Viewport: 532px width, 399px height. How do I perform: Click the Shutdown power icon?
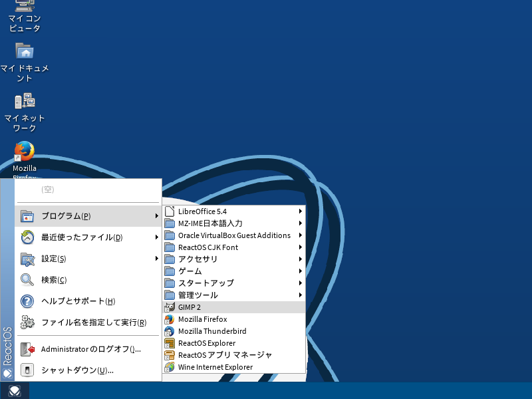(27, 370)
